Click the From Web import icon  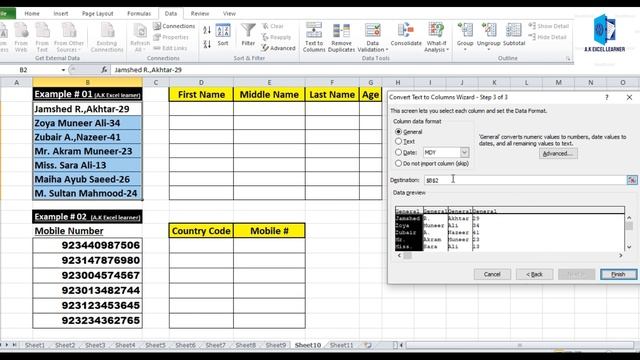(x=21, y=37)
